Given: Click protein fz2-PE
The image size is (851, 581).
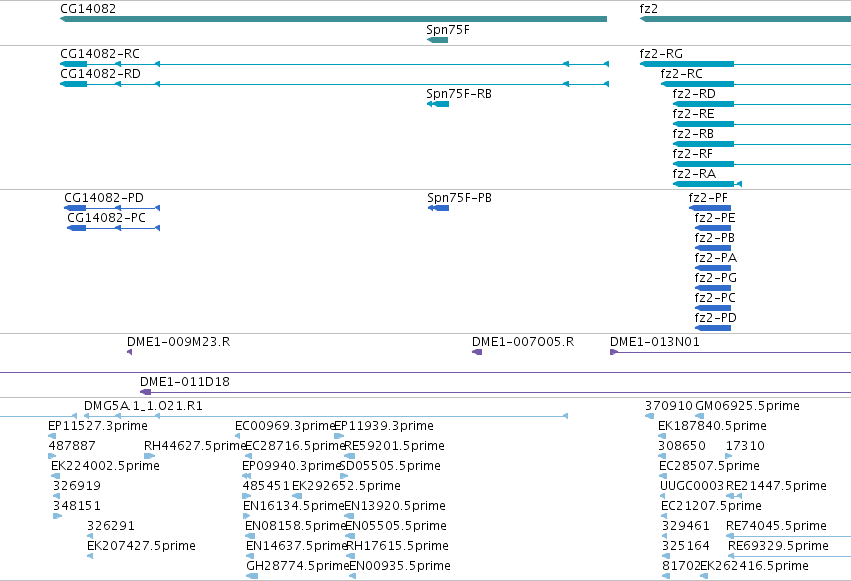Looking at the screenshot, I should (713, 228).
